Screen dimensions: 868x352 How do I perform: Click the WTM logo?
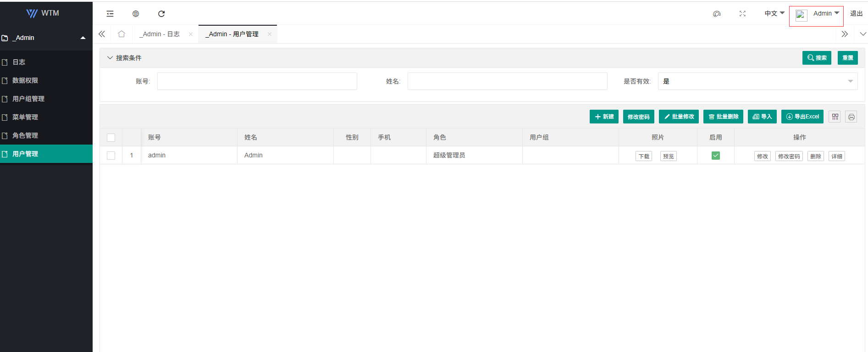43,13
